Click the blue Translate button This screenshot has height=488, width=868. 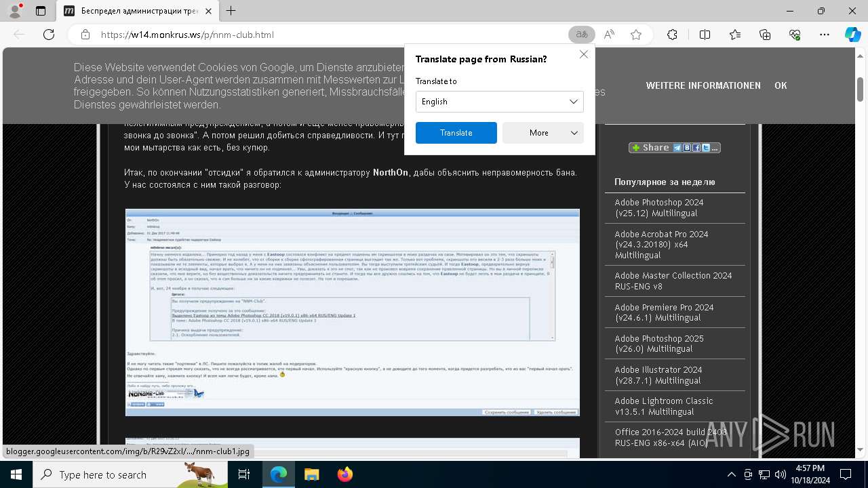pyautogui.click(x=456, y=133)
